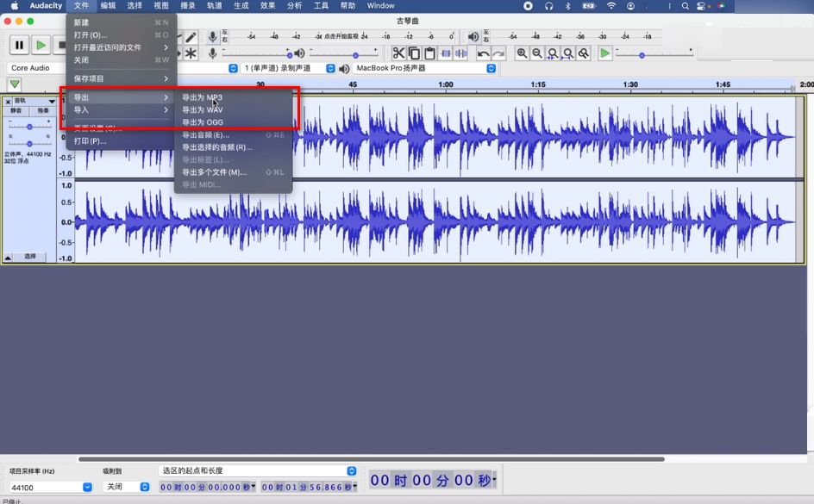Open the 分析 analyze menu

(294, 6)
